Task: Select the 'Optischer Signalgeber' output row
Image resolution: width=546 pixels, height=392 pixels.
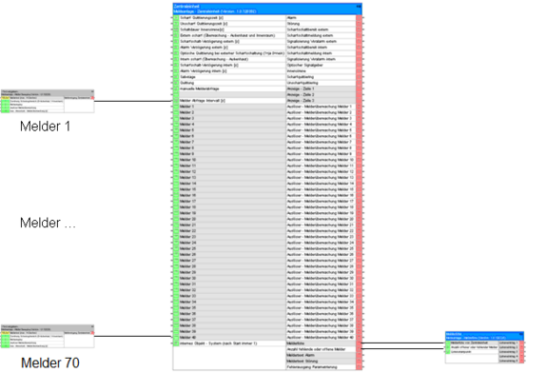Action: point(321,65)
